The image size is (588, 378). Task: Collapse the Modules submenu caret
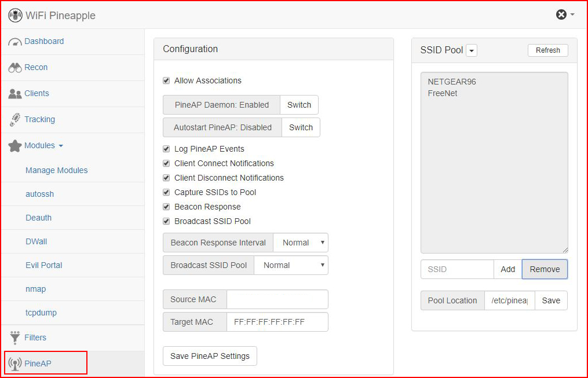tap(61, 146)
